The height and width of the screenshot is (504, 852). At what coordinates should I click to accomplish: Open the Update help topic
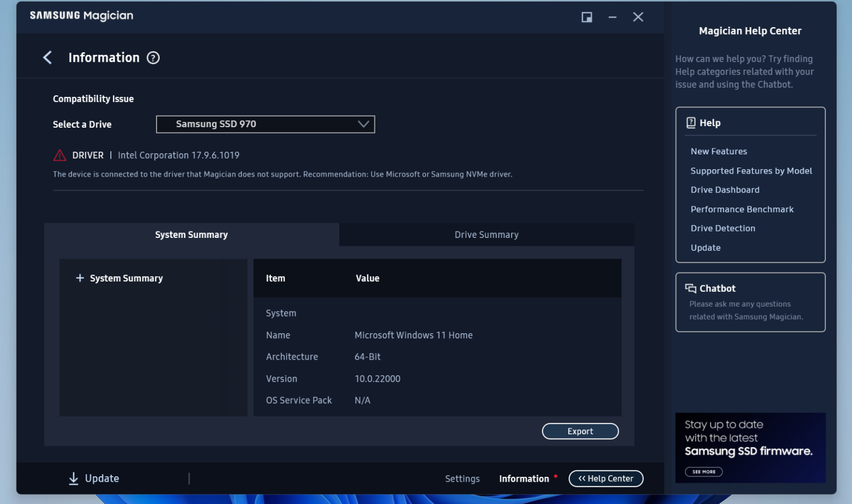[705, 247]
